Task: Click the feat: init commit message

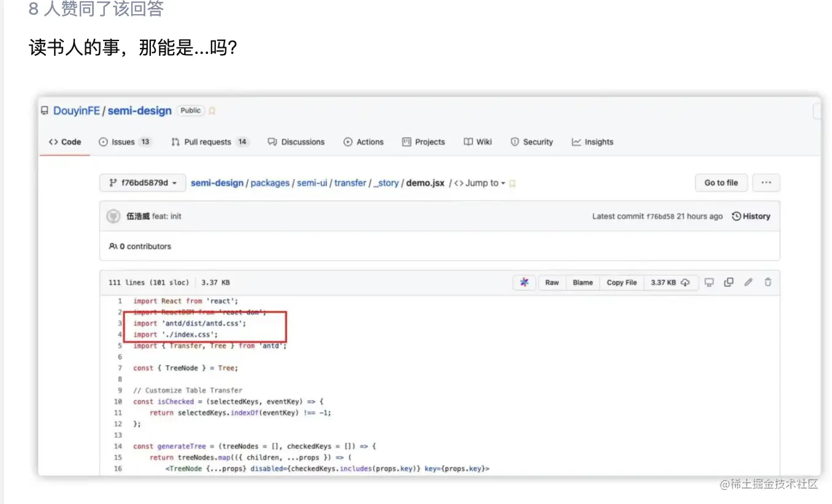Action: (x=167, y=216)
